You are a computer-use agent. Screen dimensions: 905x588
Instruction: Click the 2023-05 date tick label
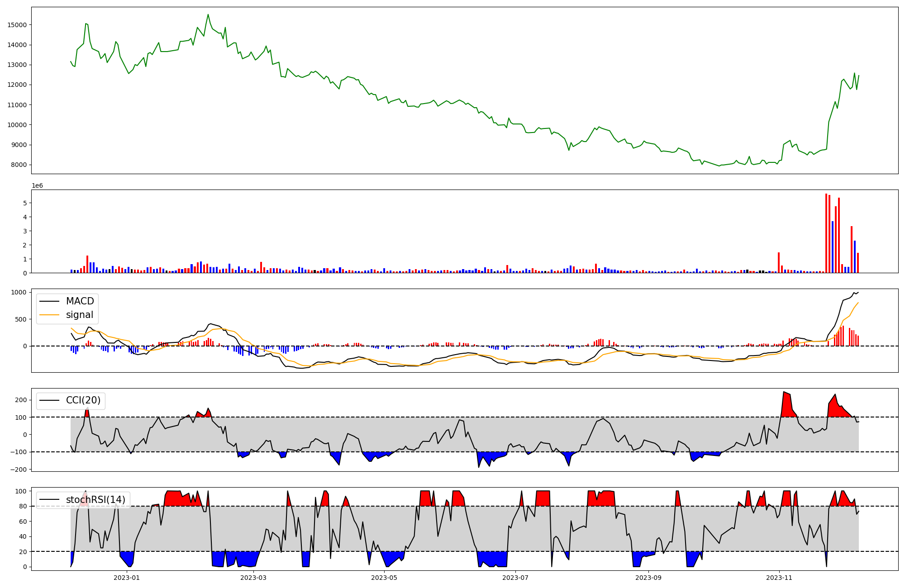click(x=384, y=578)
